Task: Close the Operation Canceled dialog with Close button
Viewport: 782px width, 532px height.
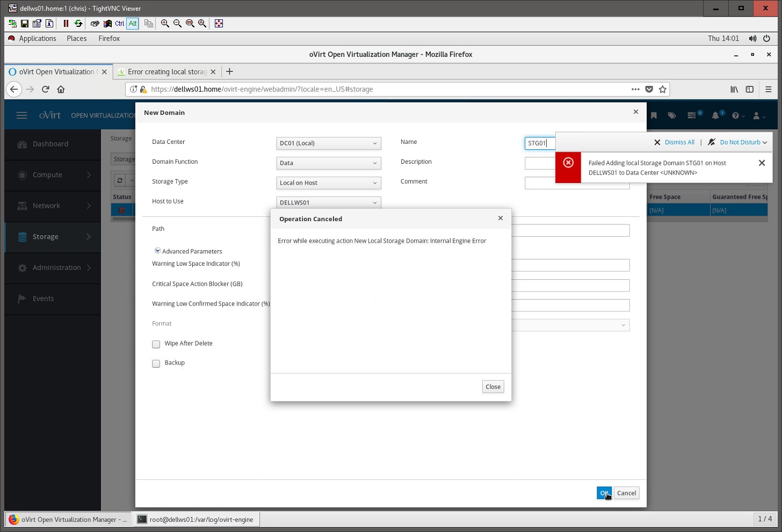Action: (x=493, y=387)
